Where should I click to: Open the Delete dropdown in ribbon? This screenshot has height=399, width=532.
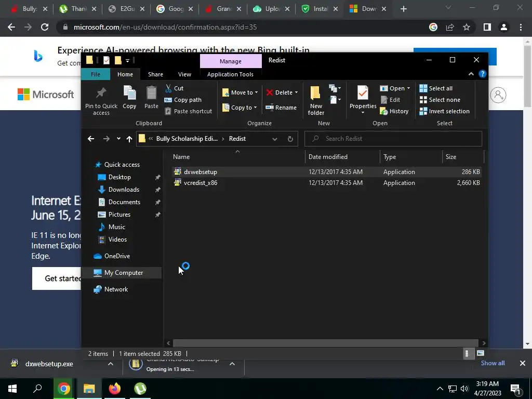(x=282, y=92)
